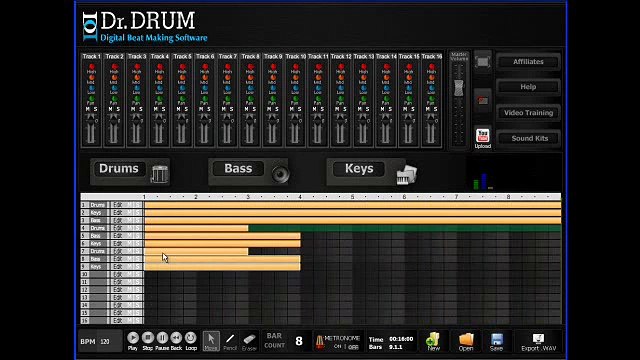Screen dimensions: 640x360
Task: Edit sequencer row 6 Keys
Action: pos(118,244)
